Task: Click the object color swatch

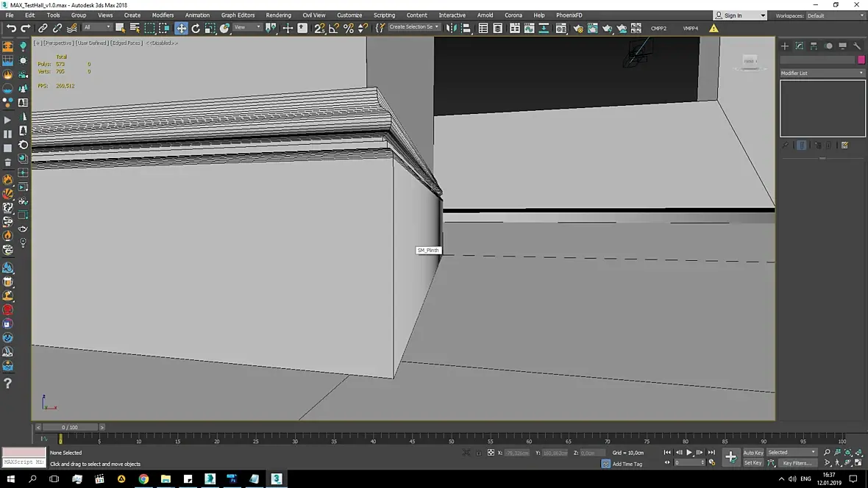Action: coord(861,60)
